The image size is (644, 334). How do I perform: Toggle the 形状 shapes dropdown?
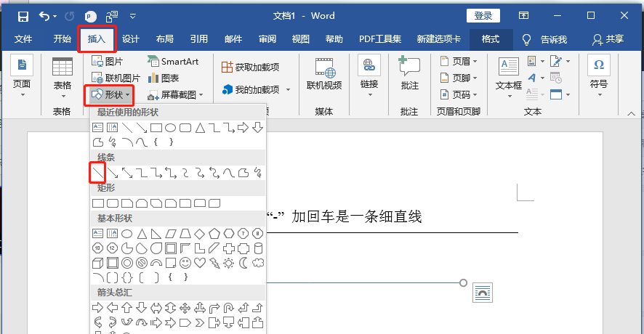click(x=111, y=95)
